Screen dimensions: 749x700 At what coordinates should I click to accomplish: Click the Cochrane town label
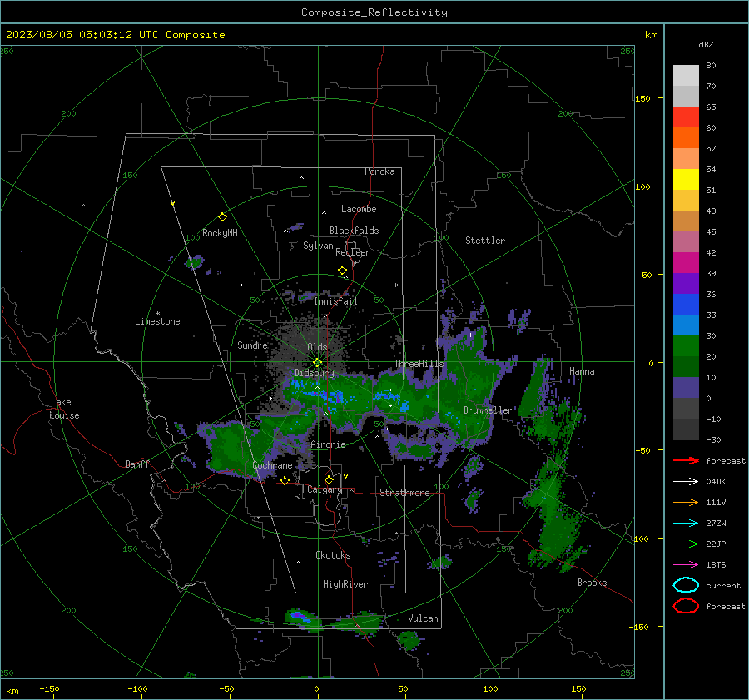coord(272,465)
